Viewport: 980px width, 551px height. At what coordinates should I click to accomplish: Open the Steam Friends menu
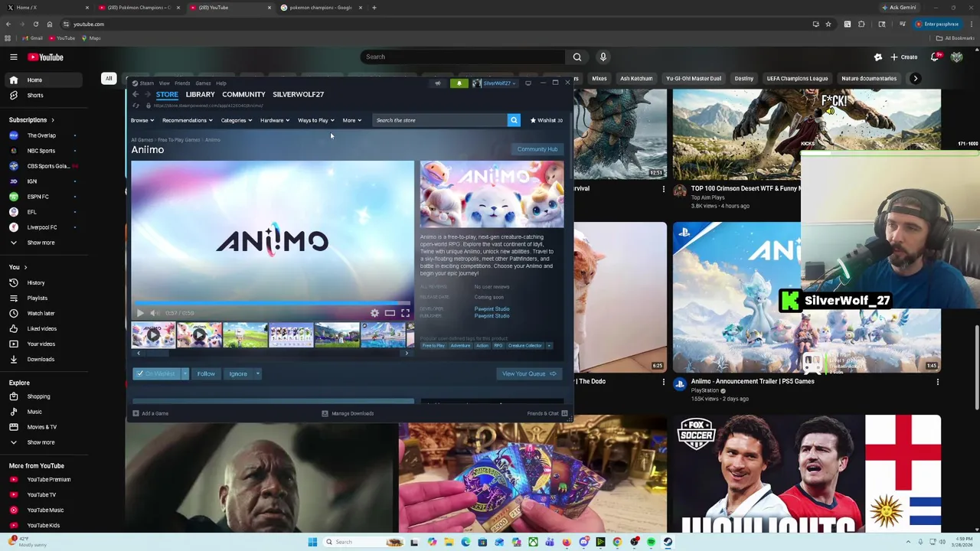pyautogui.click(x=182, y=83)
